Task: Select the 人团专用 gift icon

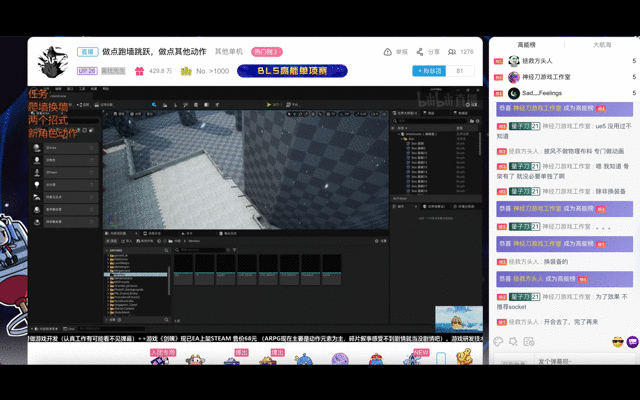Action: point(162,359)
